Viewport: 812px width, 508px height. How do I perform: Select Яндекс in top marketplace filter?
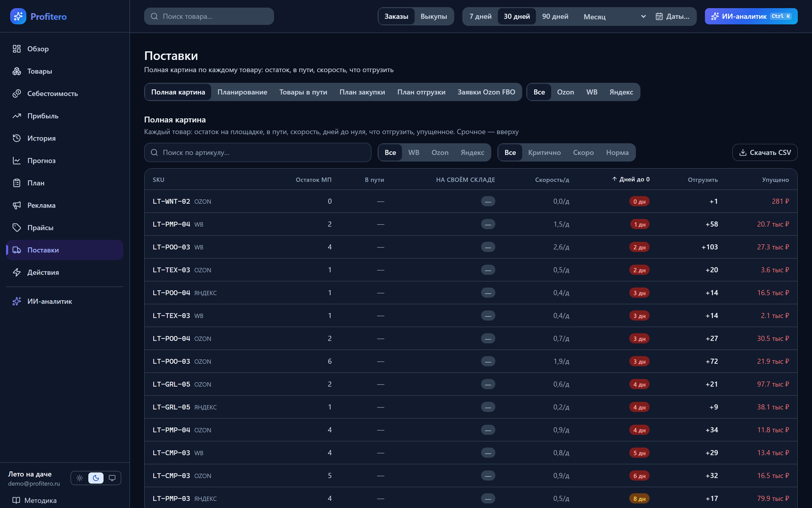pyautogui.click(x=621, y=92)
